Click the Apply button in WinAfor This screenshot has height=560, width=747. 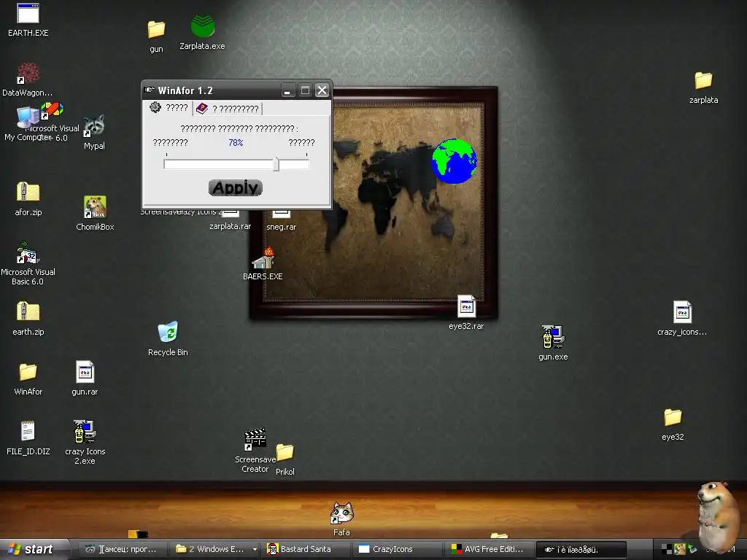[236, 187]
